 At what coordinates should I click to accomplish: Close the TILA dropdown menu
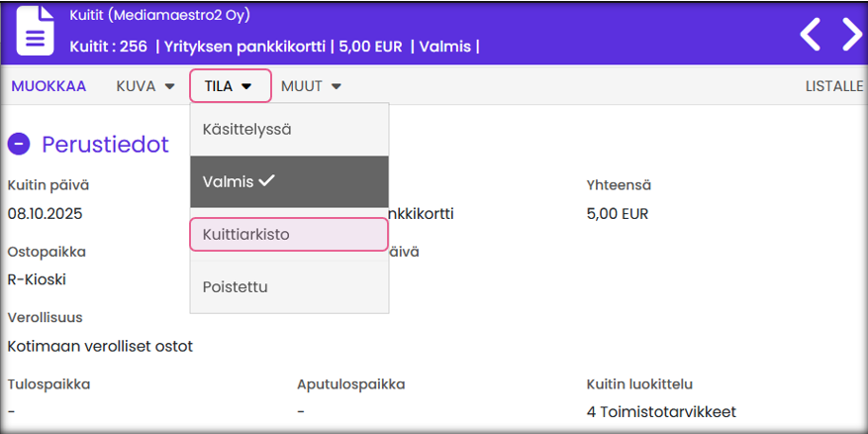click(x=230, y=86)
